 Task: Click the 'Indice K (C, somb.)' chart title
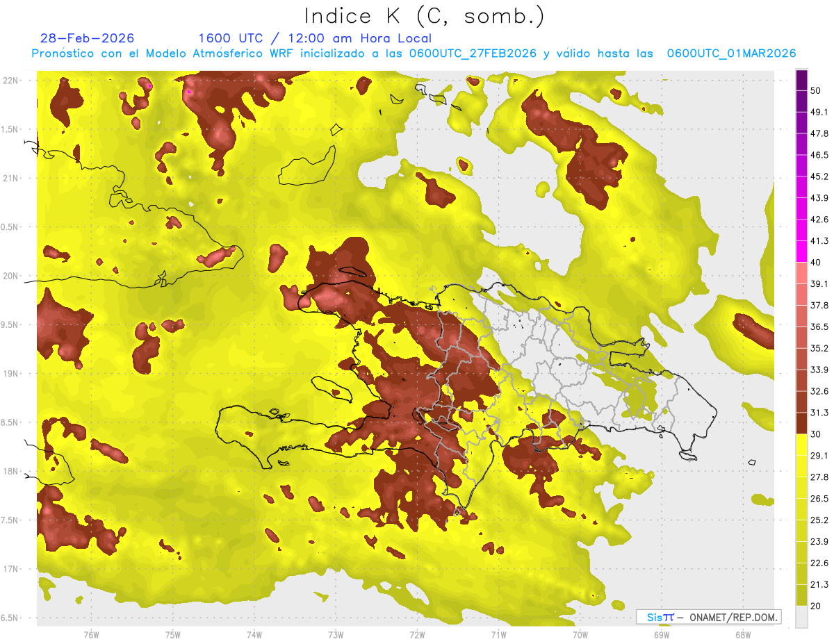click(425, 16)
